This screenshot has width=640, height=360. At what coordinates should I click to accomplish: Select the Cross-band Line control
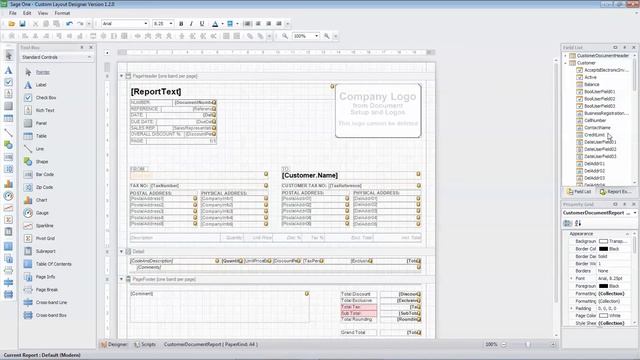(x=51, y=302)
